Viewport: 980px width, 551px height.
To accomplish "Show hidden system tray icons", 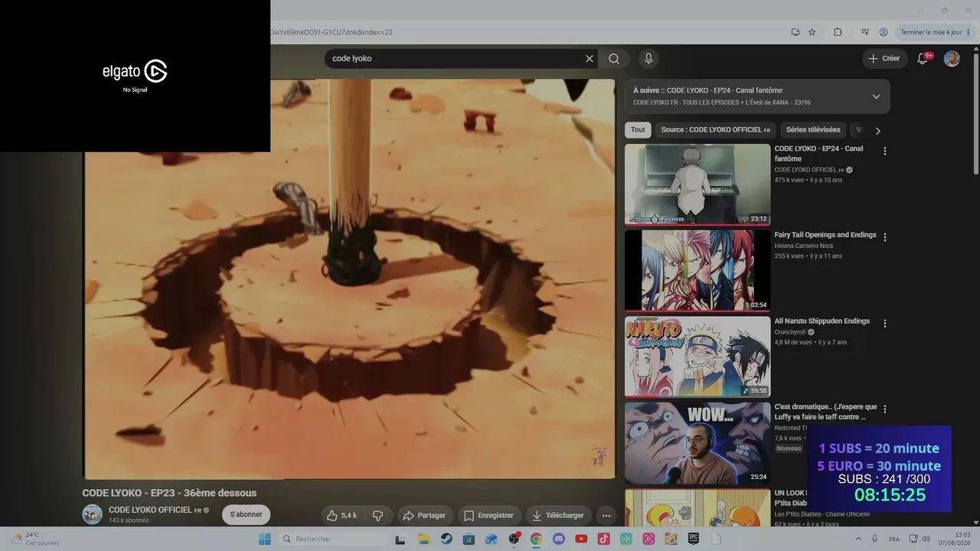I will click(857, 539).
